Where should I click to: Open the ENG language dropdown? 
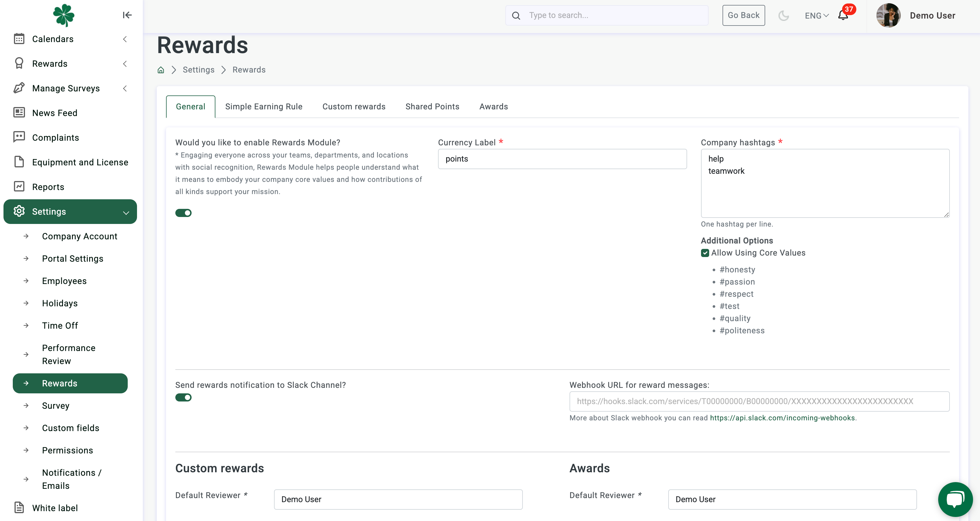click(816, 16)
